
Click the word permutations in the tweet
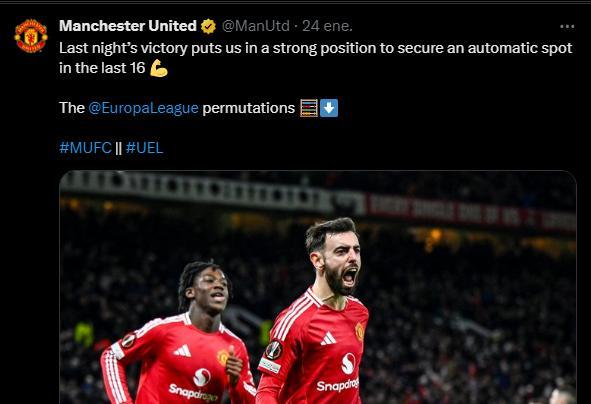[x=249, y=108]
